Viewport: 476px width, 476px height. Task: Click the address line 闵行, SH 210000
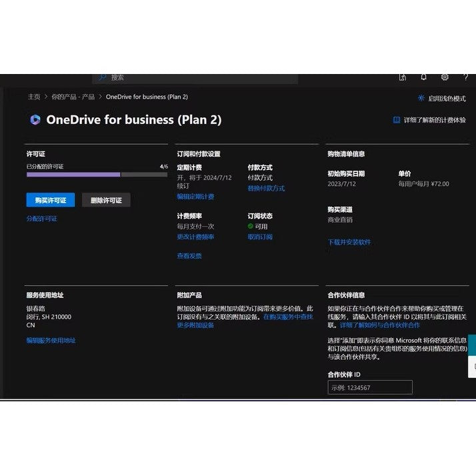[x=49, y=317]
